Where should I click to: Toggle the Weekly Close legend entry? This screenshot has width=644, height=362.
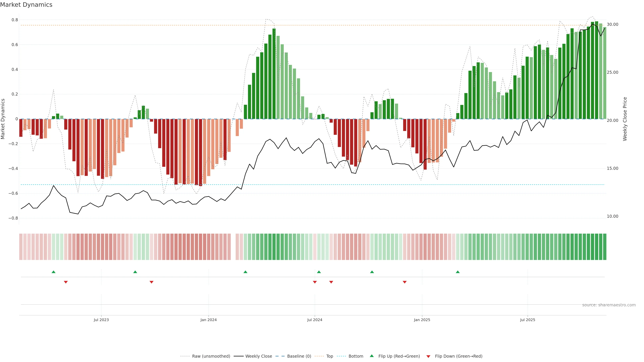pyautogui.click(x=258, y=356)
